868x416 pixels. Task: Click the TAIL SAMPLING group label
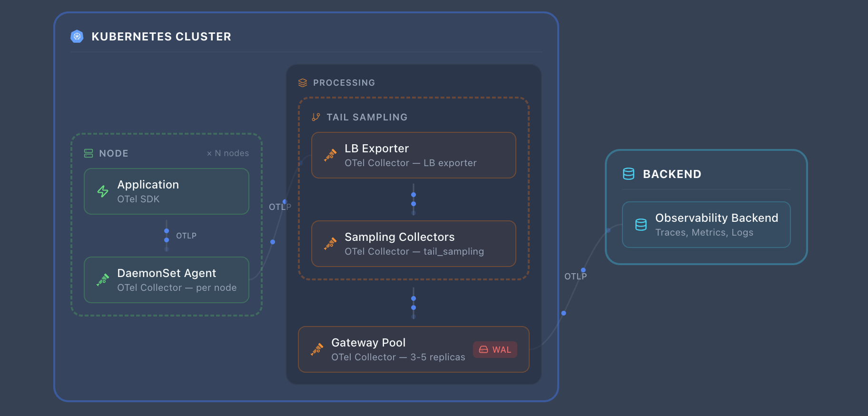coord(367,117)
